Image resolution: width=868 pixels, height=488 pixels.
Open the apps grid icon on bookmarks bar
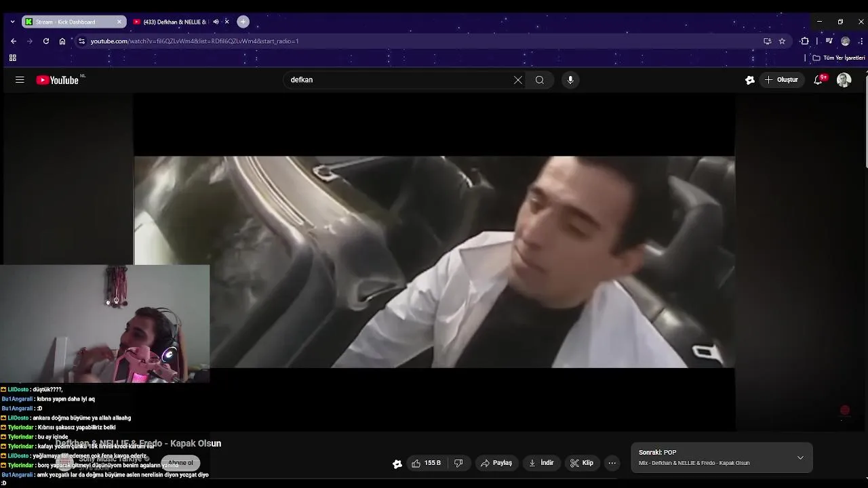click(x=12, y=58)
